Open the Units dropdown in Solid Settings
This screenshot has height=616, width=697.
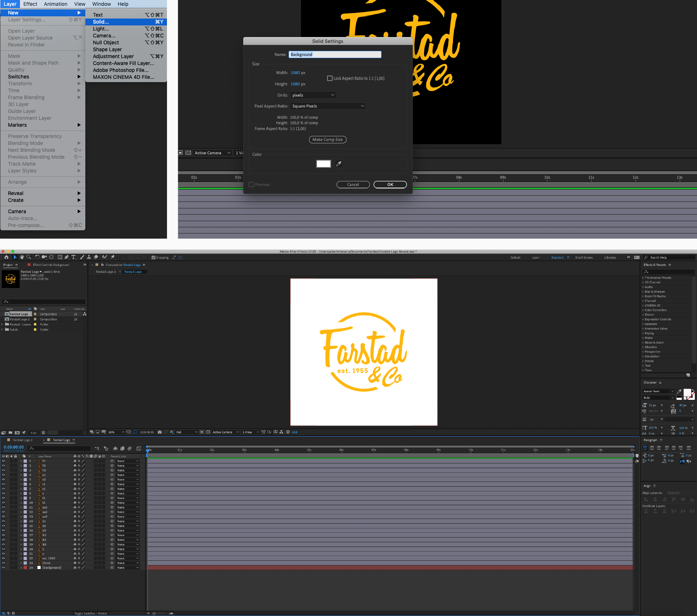click(313, 95)
